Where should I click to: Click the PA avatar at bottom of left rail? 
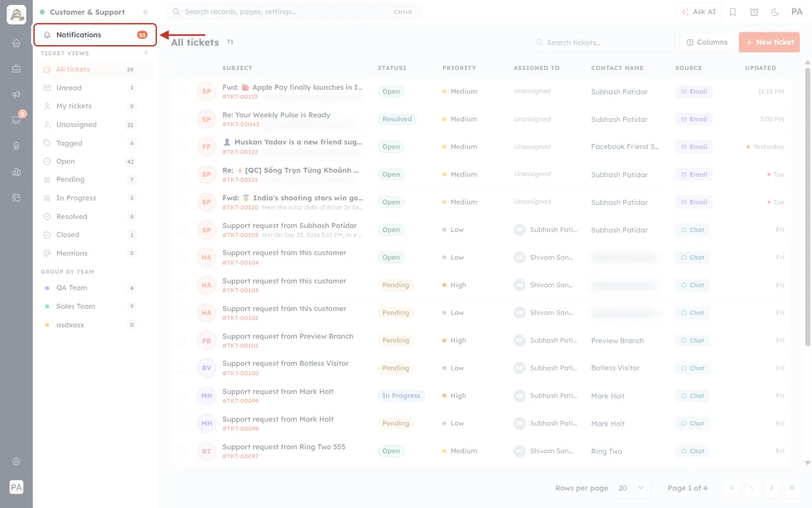point(16,487)
